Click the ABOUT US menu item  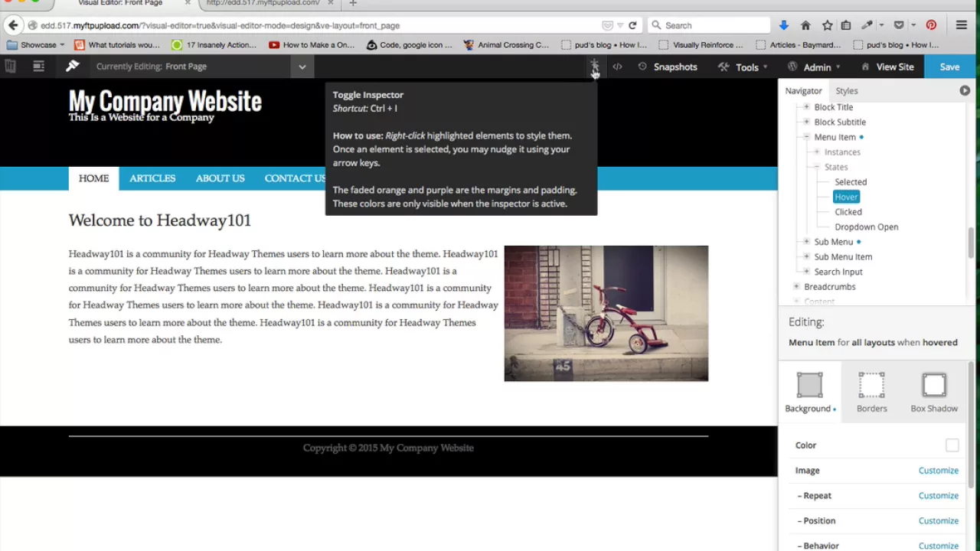[220, 178]
